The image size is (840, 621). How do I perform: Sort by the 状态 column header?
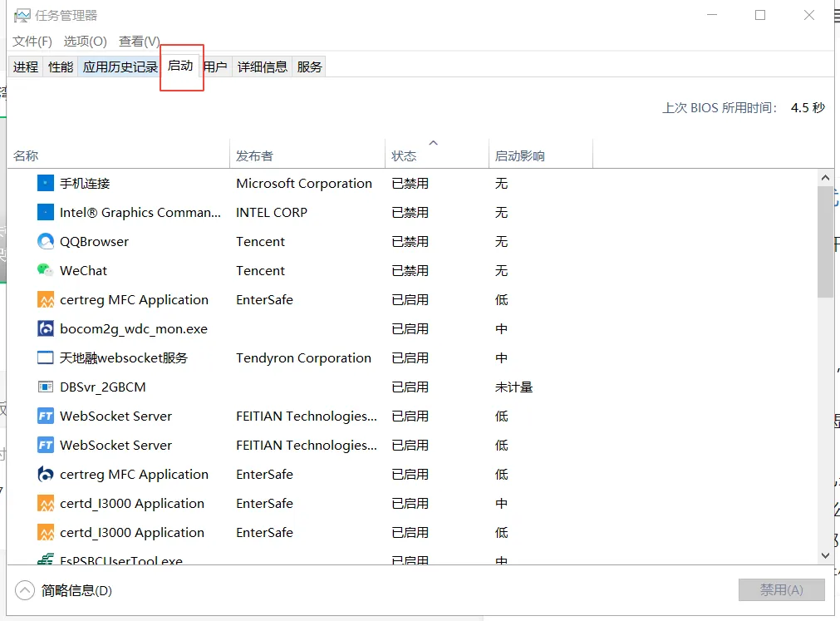click(x=437, y=153)
